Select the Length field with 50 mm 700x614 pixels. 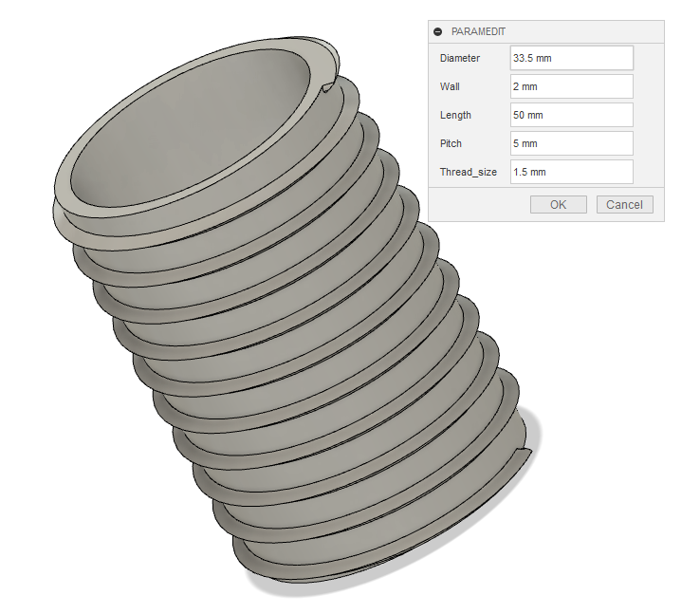571,115
